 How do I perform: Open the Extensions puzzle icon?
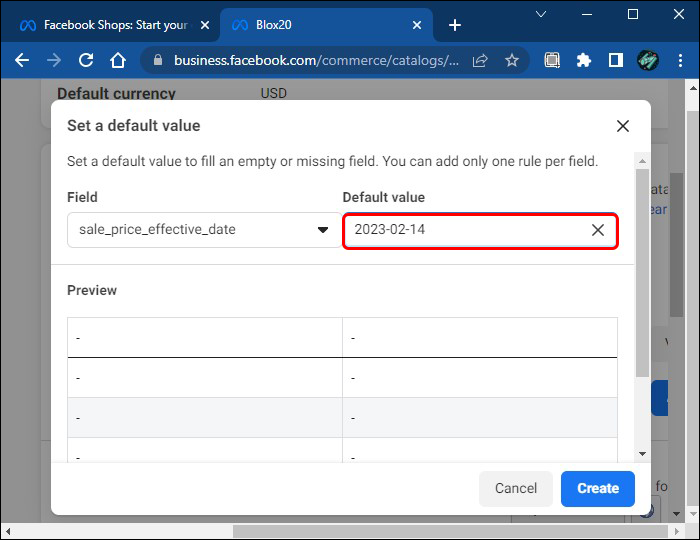click(x=584, y=60)
